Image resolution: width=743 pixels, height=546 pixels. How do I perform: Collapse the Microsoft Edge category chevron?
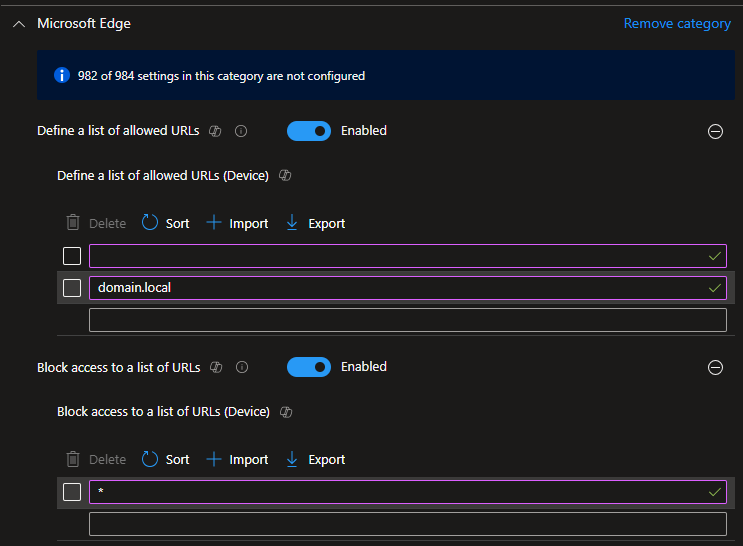pyautogui.click(x=19, y=24)
